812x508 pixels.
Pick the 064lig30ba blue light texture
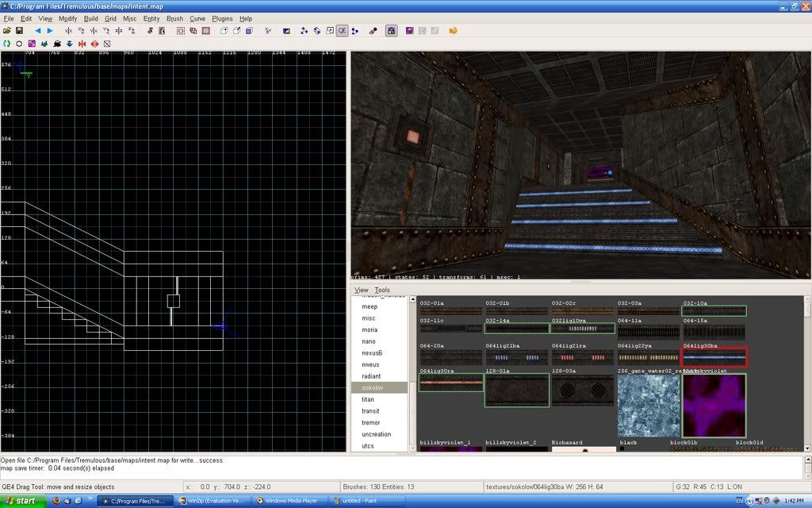click(714, 356)
